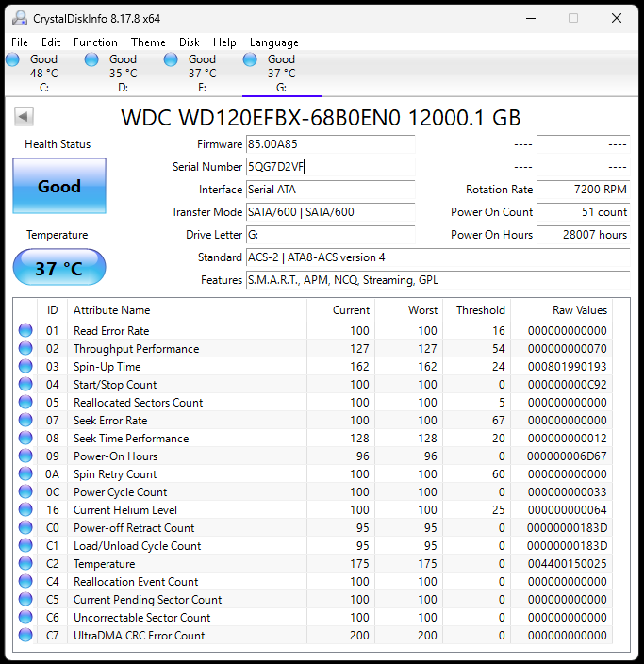The height and width of the screenshot is (664, 644).
Task: Click the ID column header
Action: [52, 310]
